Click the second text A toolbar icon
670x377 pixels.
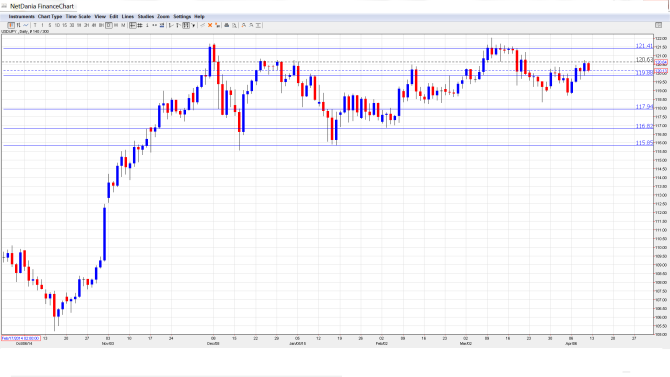pyautogui.click(x=251, y=25)
